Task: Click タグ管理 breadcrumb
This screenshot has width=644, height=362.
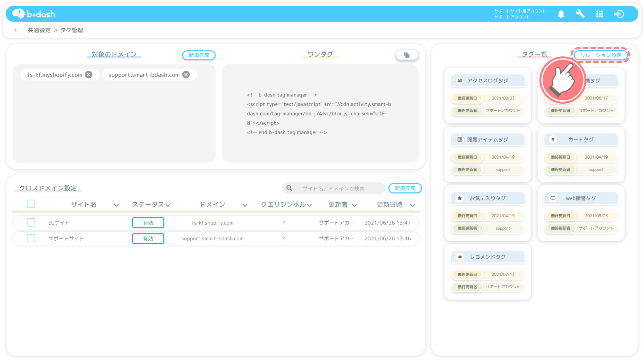Action: tap(71, 30)
